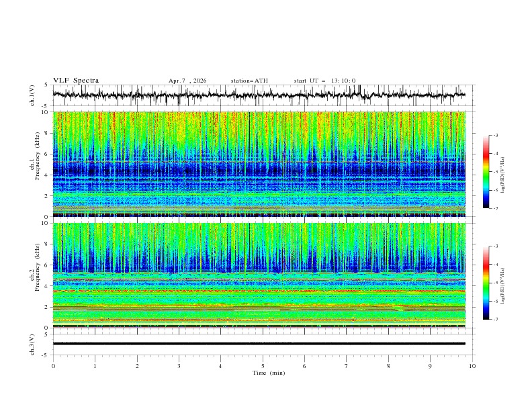The image size is (532, 411).
Task: Click the time axis tick label "0"
Action: [x=53, y=366]
